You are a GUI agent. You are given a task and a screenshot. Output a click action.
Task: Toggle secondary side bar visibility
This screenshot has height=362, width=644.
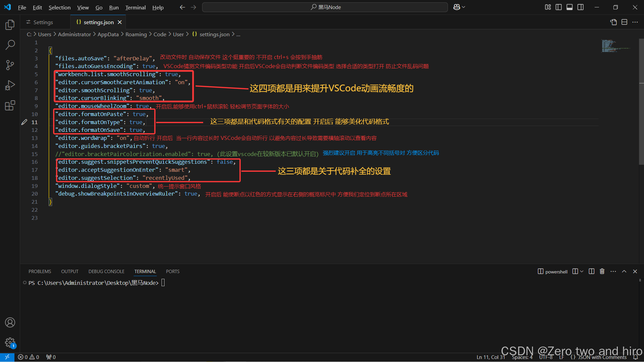pyautogui.click(x=581, y=7)
